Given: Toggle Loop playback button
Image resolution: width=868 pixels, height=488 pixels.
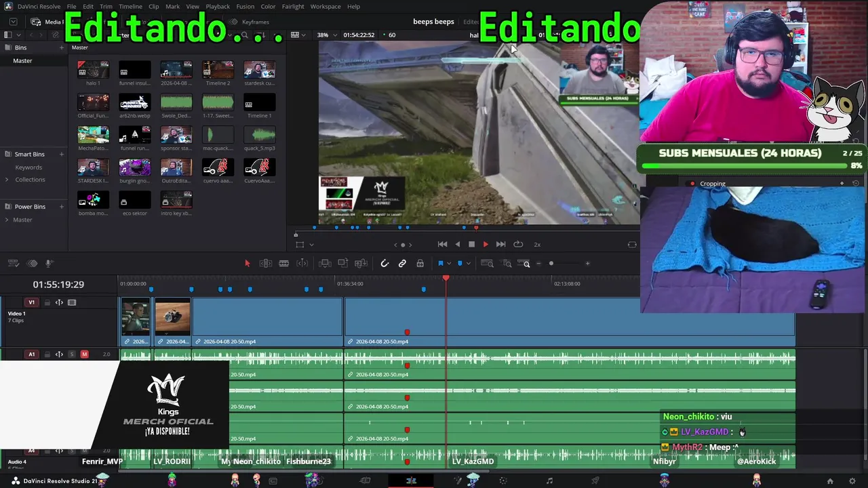Looking at the screenshot, I should (518, 244).
